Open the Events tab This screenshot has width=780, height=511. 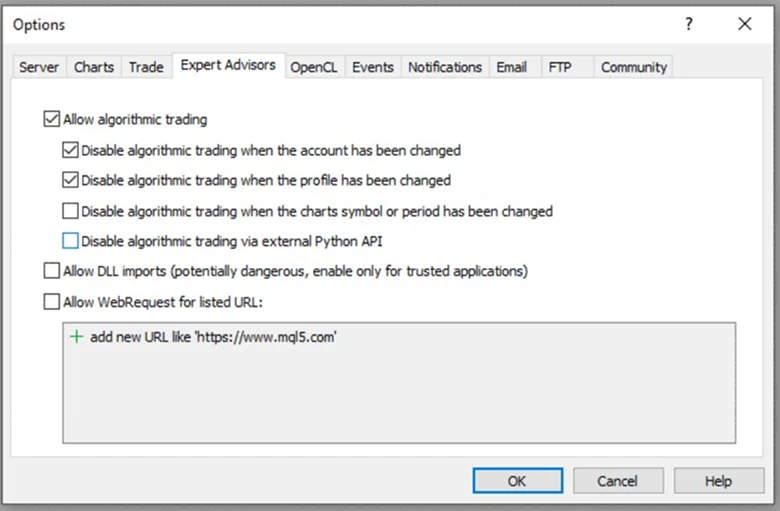coord(373,67)
